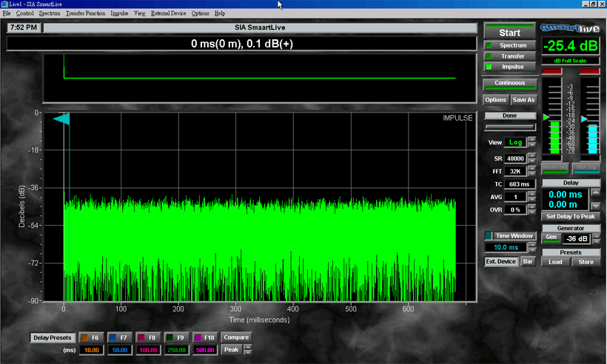Switch to Spectrum mode
The height and width of the screenshot is (364, 607).
509,45
